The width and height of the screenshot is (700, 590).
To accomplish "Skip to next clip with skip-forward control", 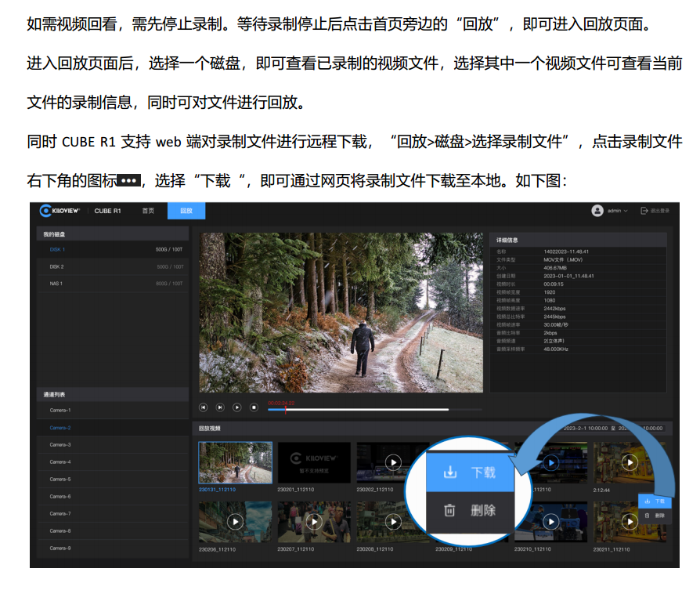I will [x=220, y=407].
